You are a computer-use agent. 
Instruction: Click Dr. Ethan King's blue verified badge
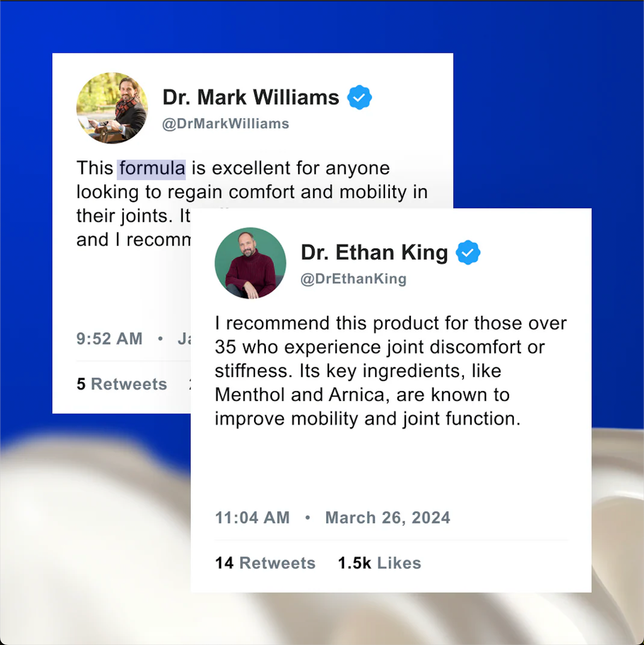[468, 252]
